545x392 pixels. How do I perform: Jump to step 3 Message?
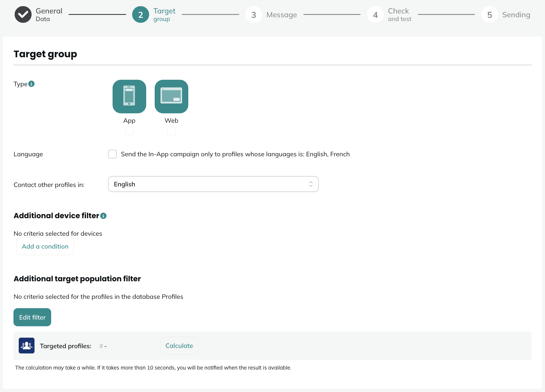[x=271, y=15]
